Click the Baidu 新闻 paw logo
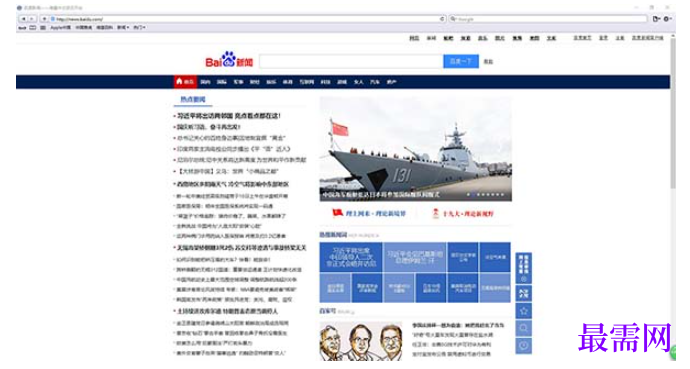 pos(229,60)
